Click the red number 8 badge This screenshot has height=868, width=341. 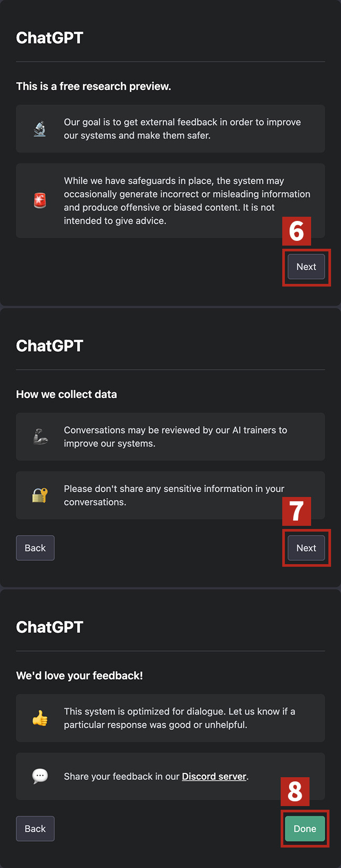pos(295,792)
